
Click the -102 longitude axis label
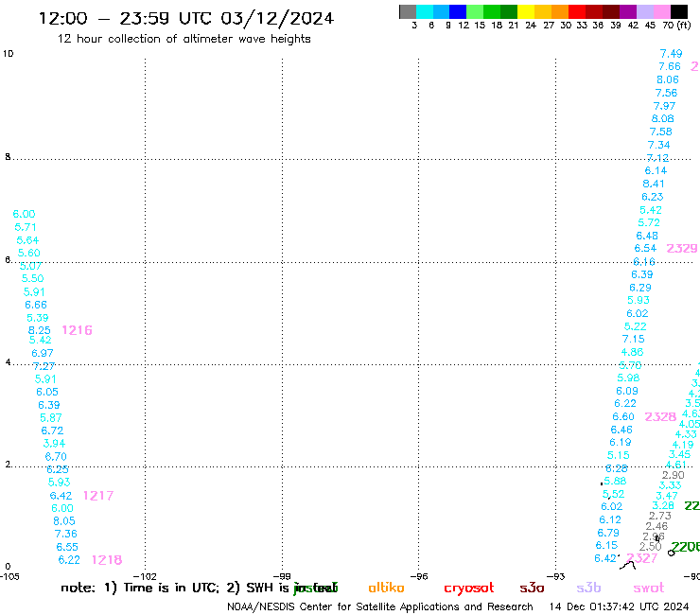(145, 576)
